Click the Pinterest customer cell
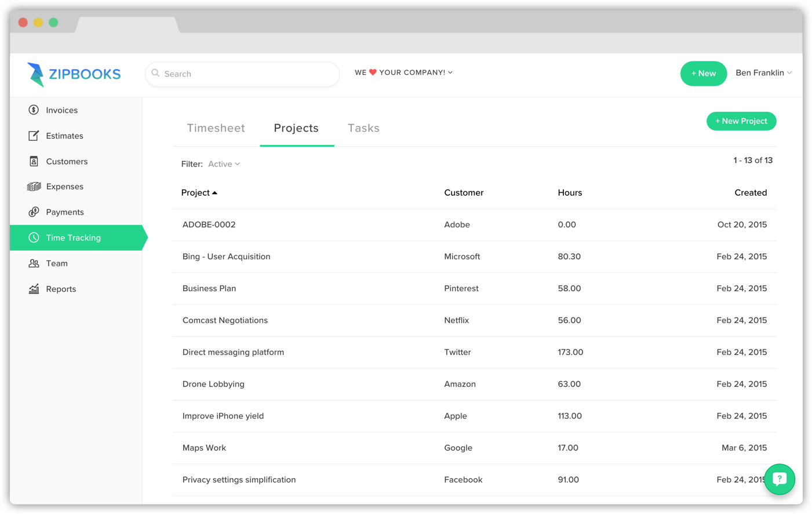This screenshot has width=812, height=514. (461, 288)
